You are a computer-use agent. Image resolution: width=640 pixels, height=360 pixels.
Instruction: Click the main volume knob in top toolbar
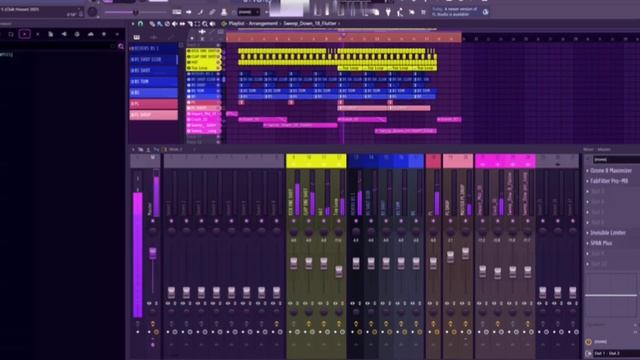(x=93, y=12)
